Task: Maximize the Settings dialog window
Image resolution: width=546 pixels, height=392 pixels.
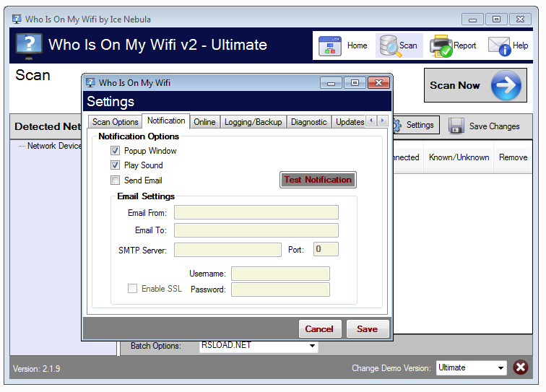Action: click(355, 83)
